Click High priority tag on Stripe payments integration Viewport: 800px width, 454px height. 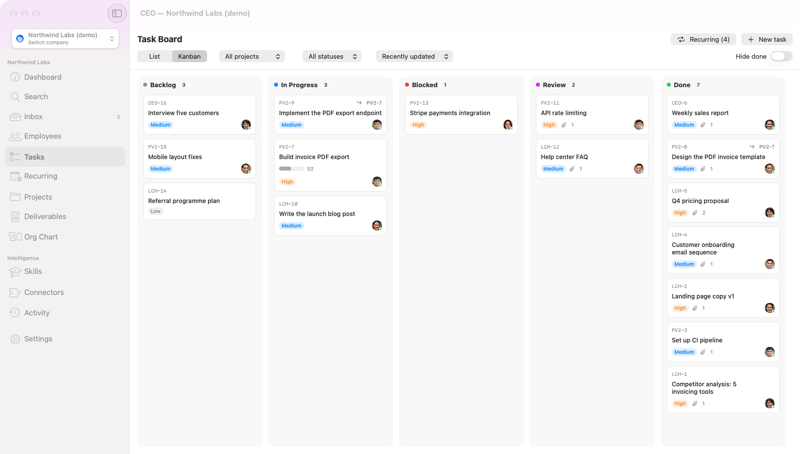point(418,125)
